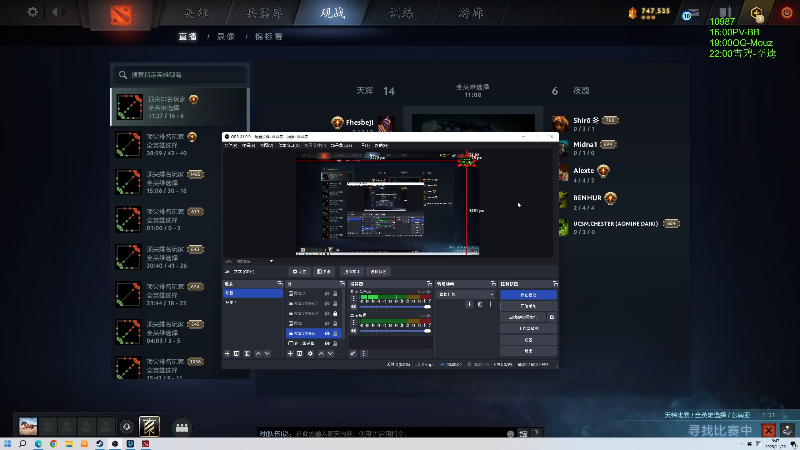Open the Tournaments sub-tab under Watch
800x450 pixels.
(x=268, y=37)
